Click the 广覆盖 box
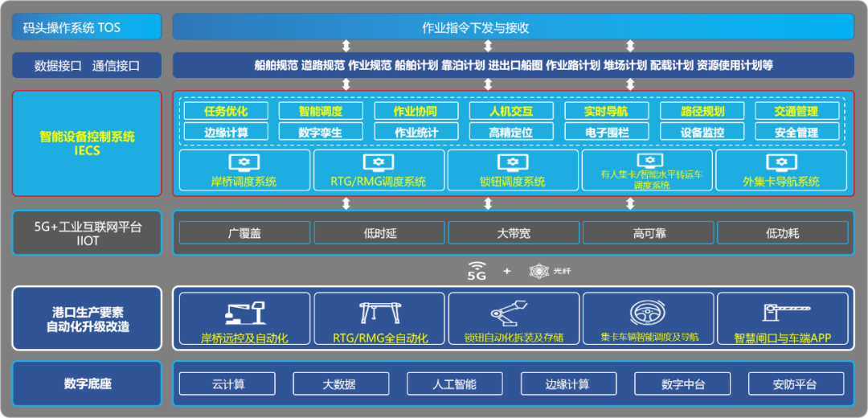 tap(244, 232)
